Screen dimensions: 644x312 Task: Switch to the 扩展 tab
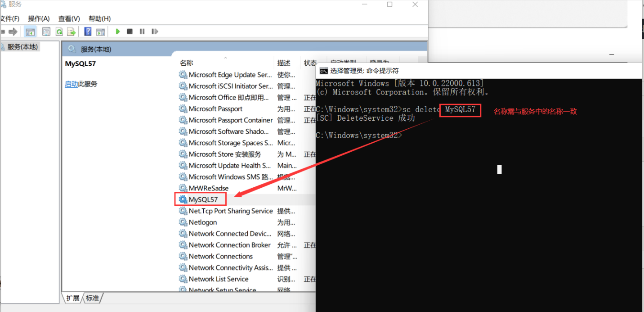point(73,298)
